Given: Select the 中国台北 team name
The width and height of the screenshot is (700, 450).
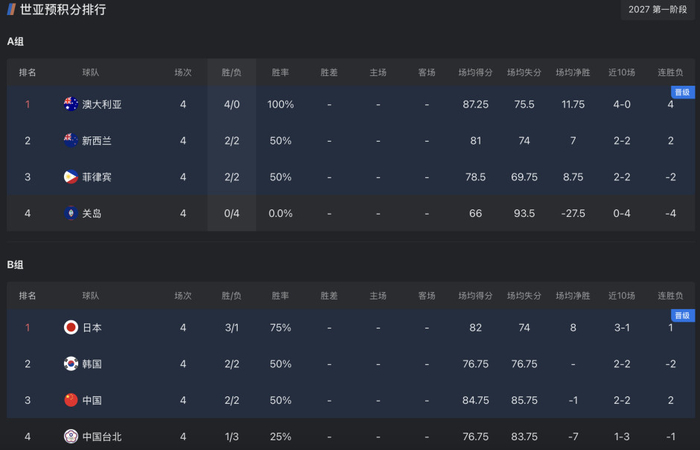Looking at the screenshot, I should [101, 437].
